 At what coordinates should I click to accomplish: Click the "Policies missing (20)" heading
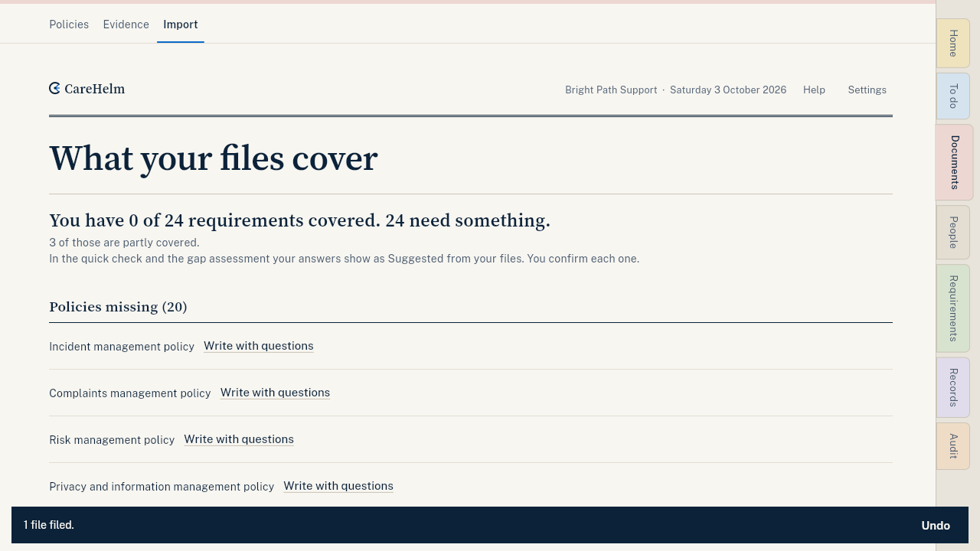click(x=118, y=307)
